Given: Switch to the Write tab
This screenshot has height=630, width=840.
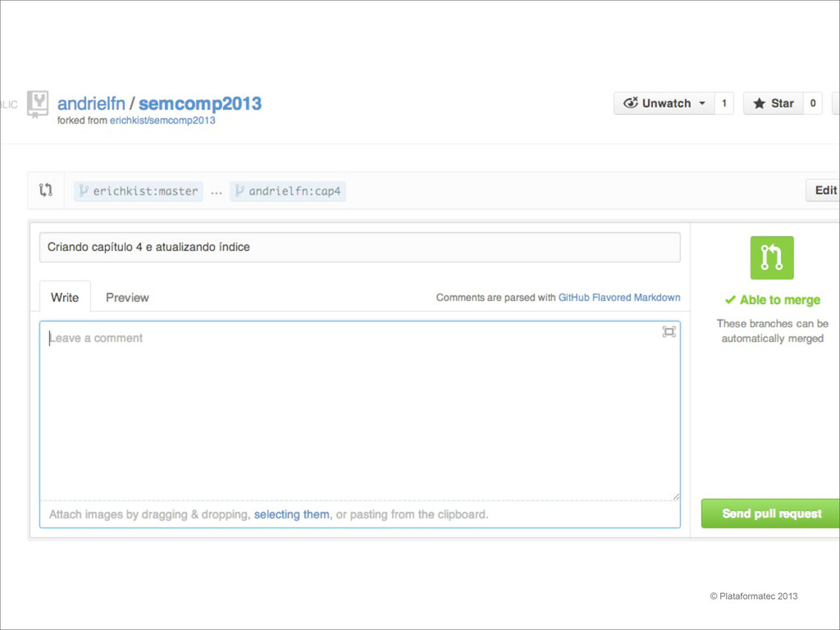Looking at the screenshot, I should [65, 297].
